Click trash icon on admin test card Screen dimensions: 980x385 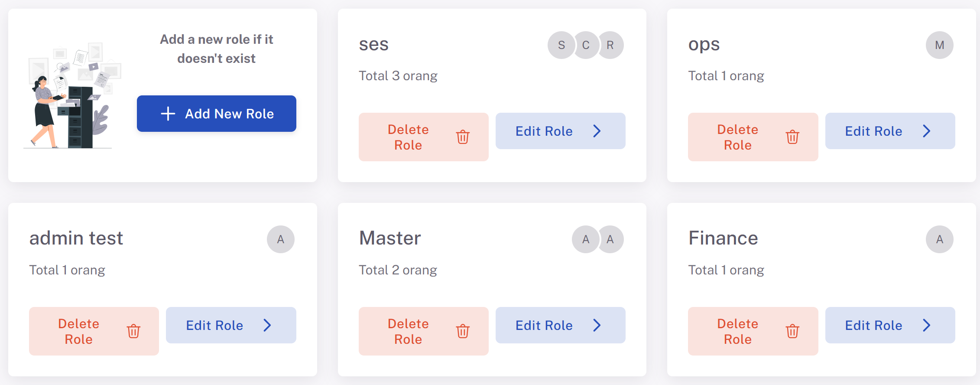click(x=133, y=331)
